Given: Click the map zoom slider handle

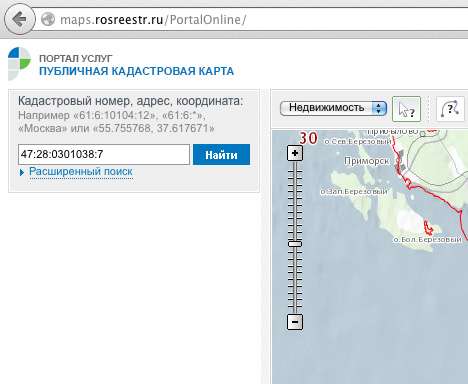Looking at the screenshot, I should (x=295, y=244).
